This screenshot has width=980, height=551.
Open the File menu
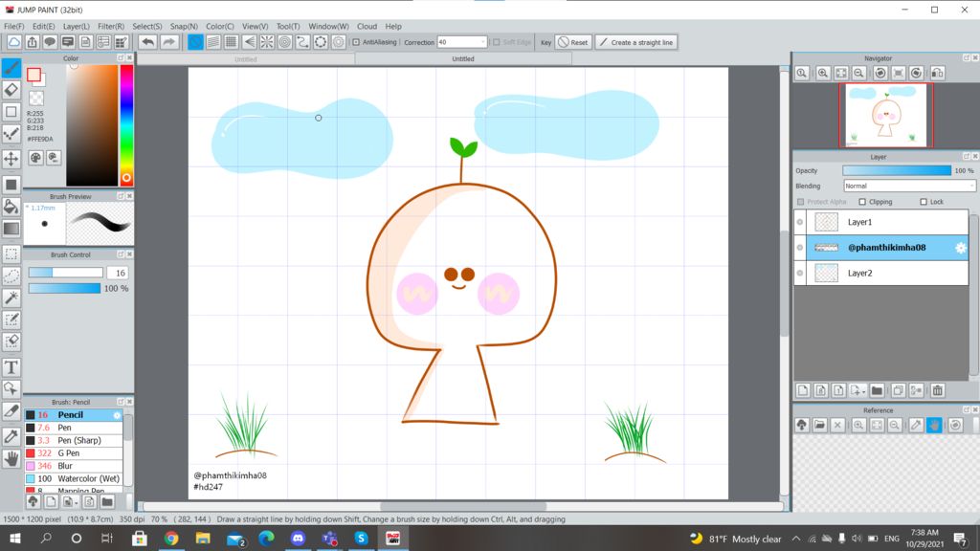point(13,26)
